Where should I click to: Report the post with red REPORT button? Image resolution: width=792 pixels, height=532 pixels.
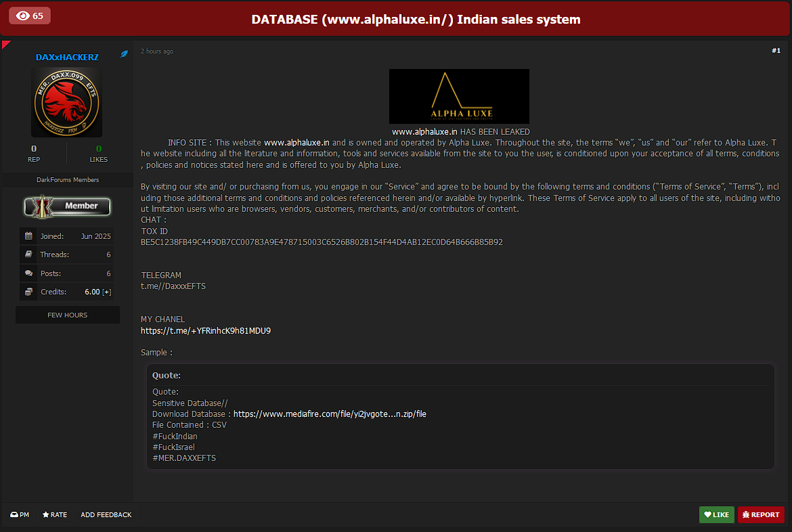pyautogui.click(x=761, y=515)
